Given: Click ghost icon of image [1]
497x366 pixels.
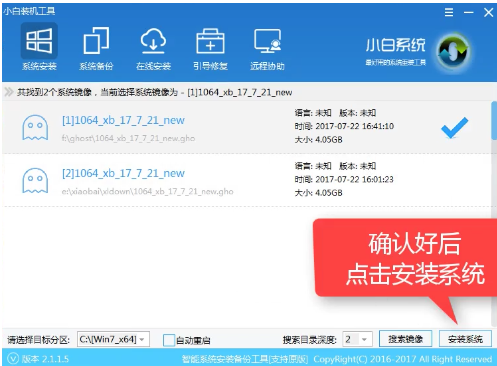Looking at the screenshot, I should [35, 127].
